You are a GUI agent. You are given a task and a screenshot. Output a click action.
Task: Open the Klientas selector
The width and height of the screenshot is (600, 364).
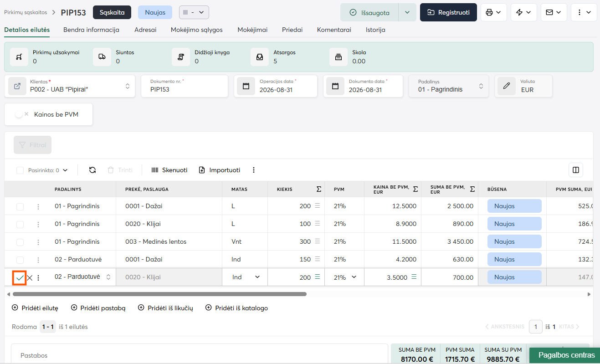pyautogui.click(x=70, y=86)
